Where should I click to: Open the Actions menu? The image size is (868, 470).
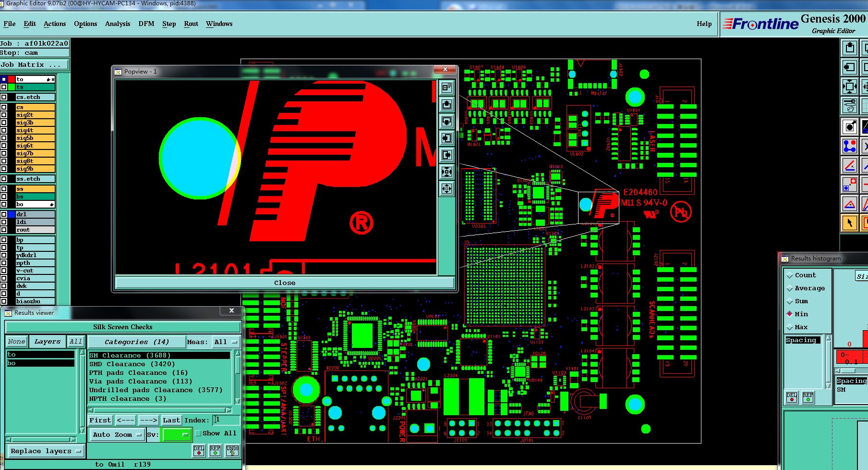pos(55,24)
